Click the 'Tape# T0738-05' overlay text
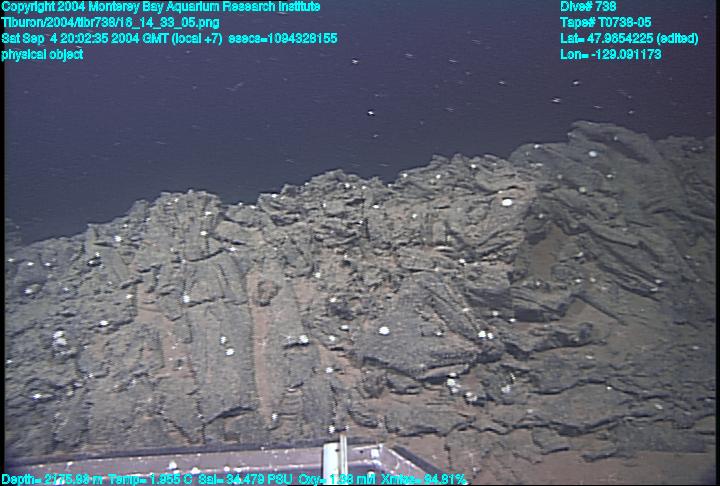The image size is (720, 486). tap(606, 23)
